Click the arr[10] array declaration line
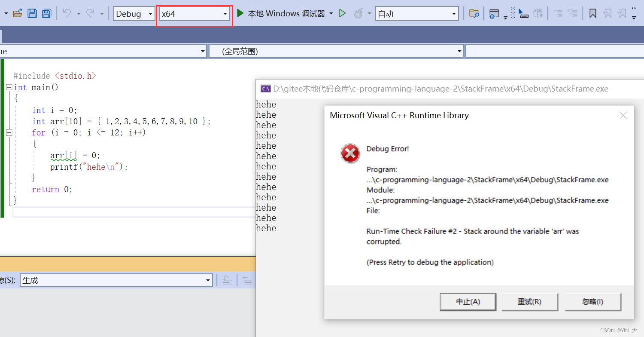This screenshot has width=644, height=337. click(122, 122)
